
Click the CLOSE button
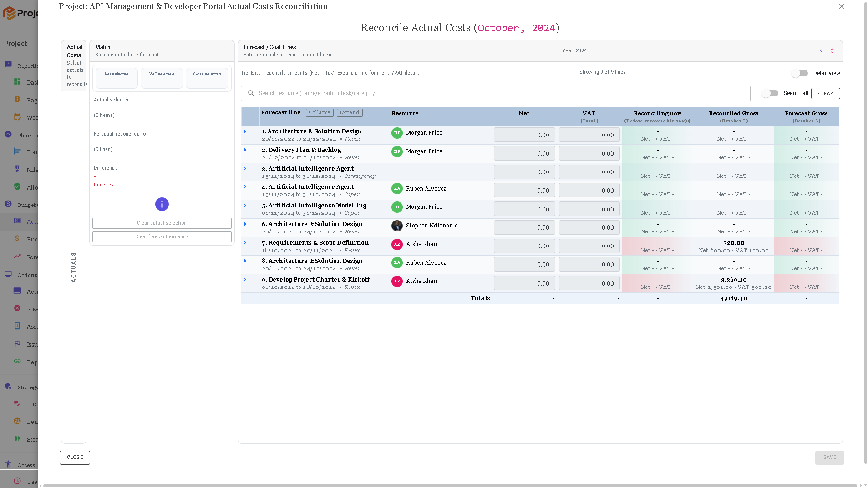point(75,458)
